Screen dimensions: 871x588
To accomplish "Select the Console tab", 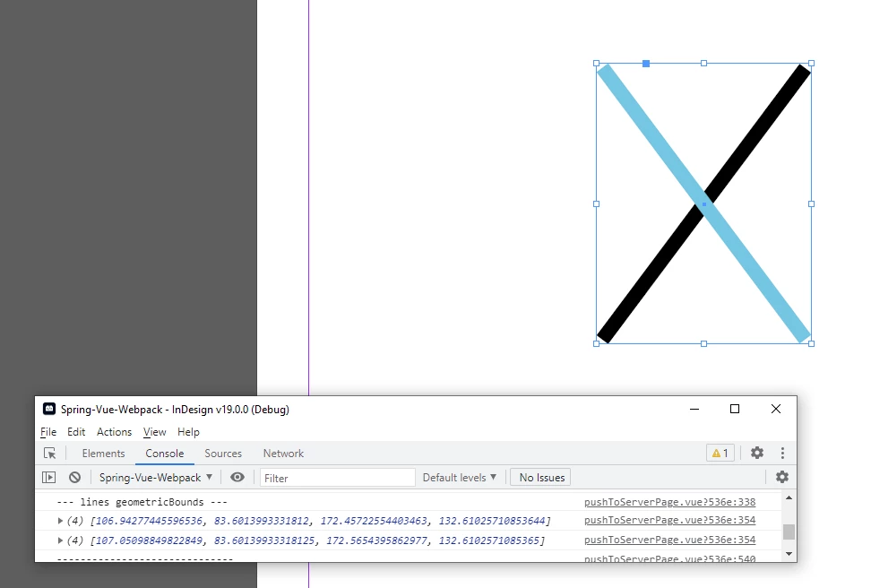I will tap(164, 454).
